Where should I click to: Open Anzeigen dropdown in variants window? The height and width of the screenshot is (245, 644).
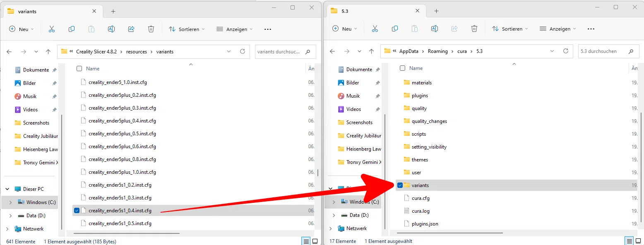tap(235, 29)
